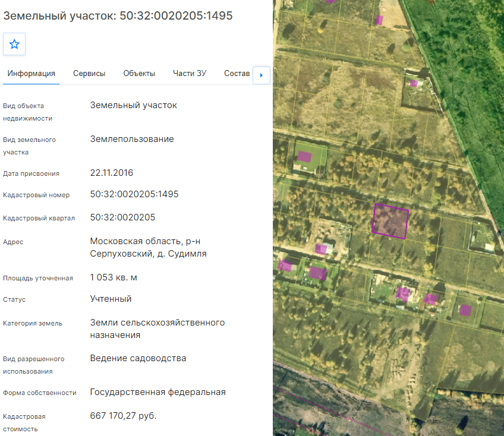Image resolution: width=504 pixels, height=436 pixels.
Task: Select the cadastral number value 50:32:0020205:1495
Action: tap(134, 194)
